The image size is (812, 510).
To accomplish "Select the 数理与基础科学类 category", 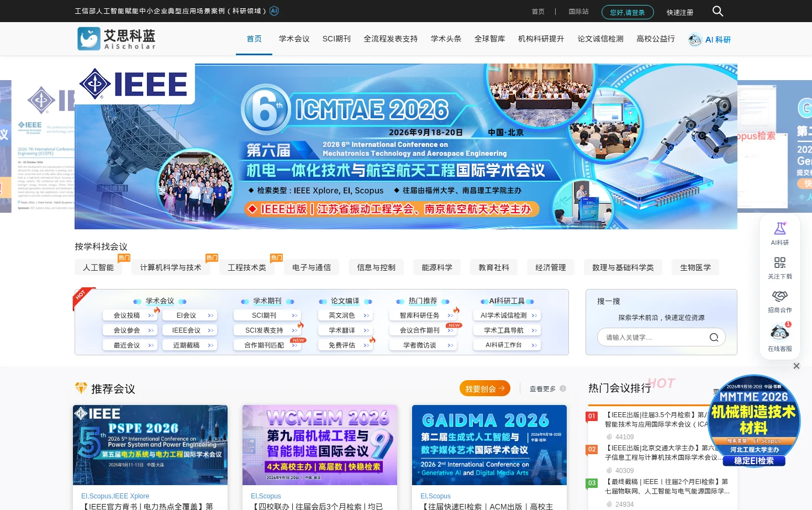I will [623, 267].
